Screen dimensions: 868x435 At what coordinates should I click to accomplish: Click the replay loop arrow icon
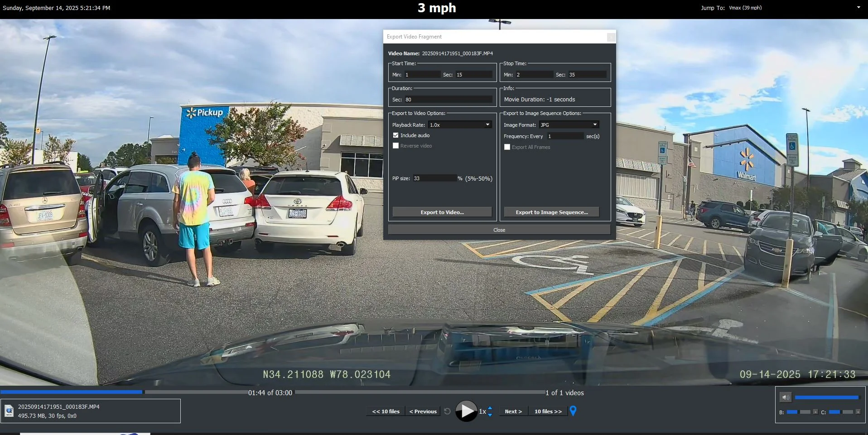click(x=447, y=411)
